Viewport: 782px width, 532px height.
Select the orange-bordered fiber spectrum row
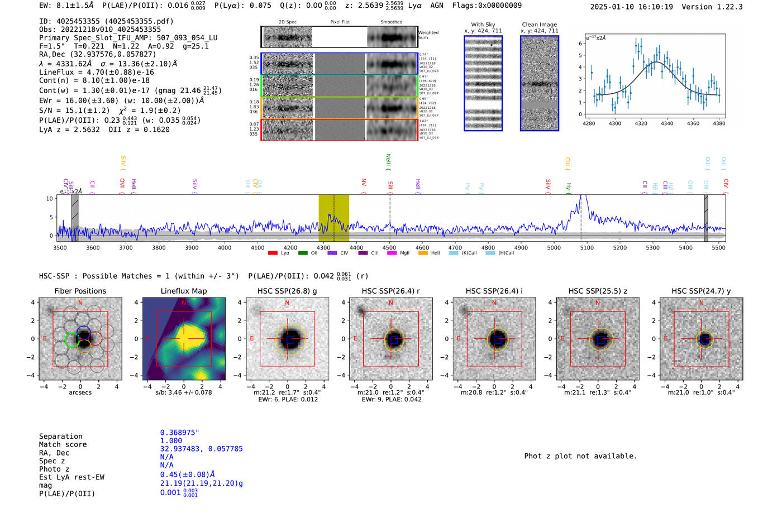tap(340, 108)
